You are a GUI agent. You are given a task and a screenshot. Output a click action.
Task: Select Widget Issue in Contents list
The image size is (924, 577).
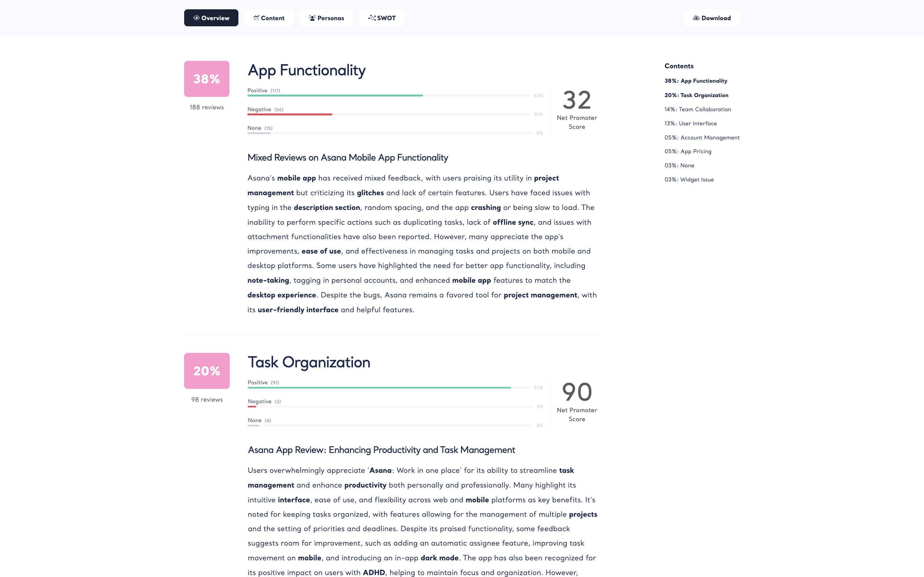(x=689, y=180)
